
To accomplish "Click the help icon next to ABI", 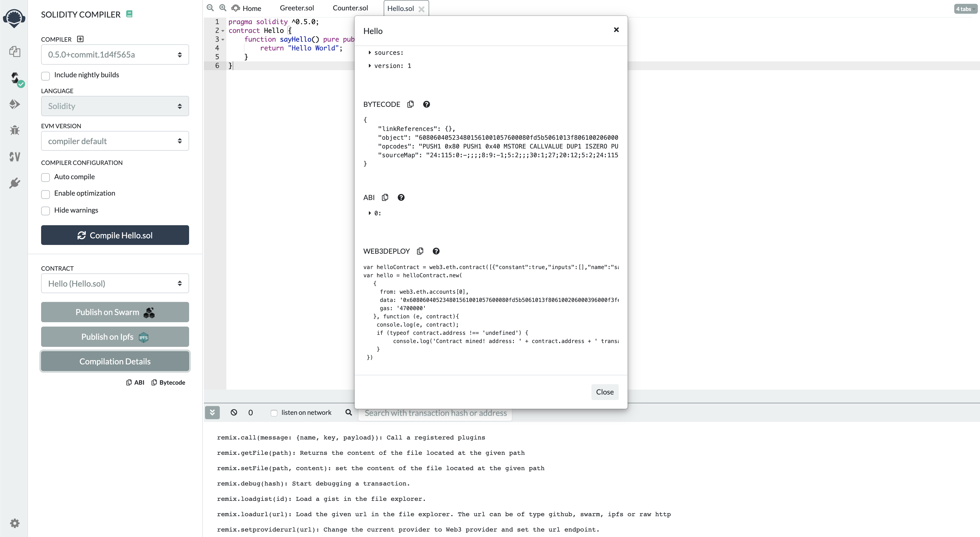I will coord(401,197).
